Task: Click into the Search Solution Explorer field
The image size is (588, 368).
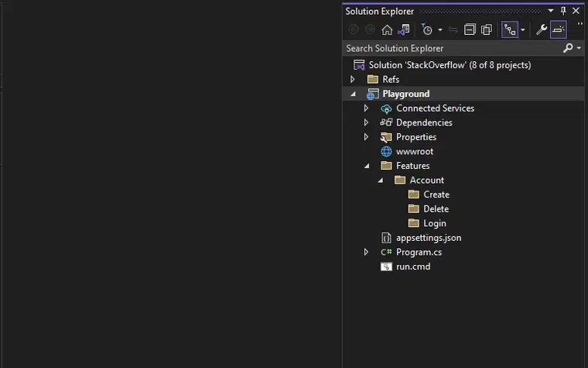Action: tap(452, 49)
